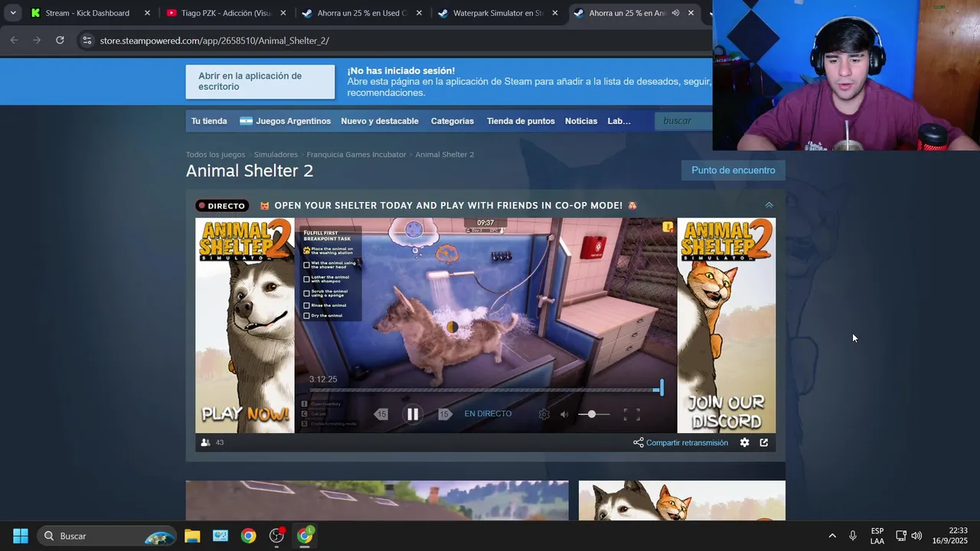The image size is (980, 551).
Task: Open Juegos Argentinos menu
Action: (x=285, y=121)
